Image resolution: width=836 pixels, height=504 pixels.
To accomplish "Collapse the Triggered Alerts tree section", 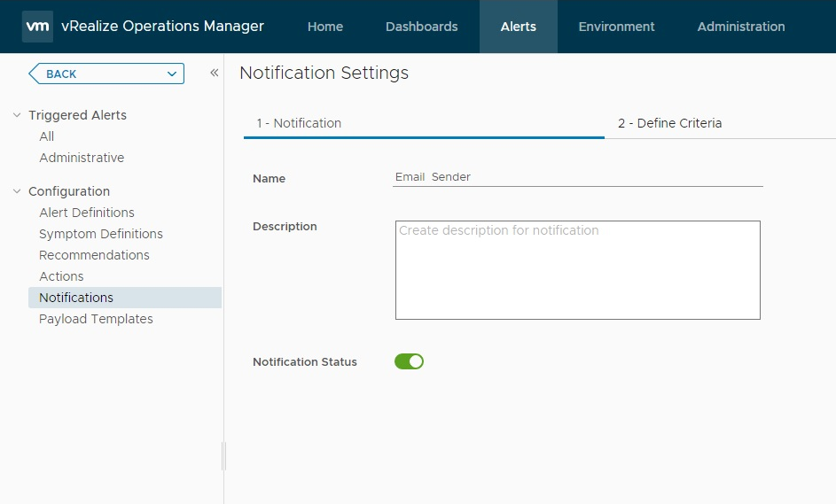I will pyautogui.click(x=17, y=115).
